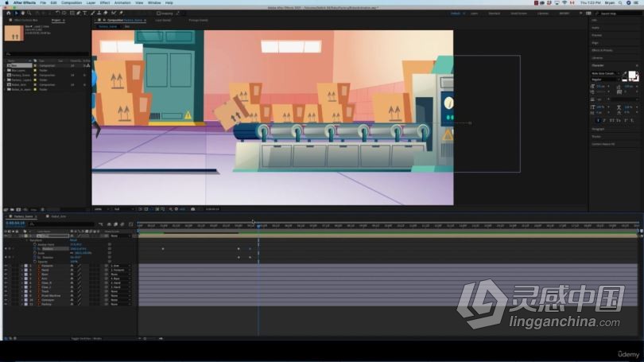Screen dimensions: 644x362
Task: Click the Rotation property stopwatch
Action: 35,257
